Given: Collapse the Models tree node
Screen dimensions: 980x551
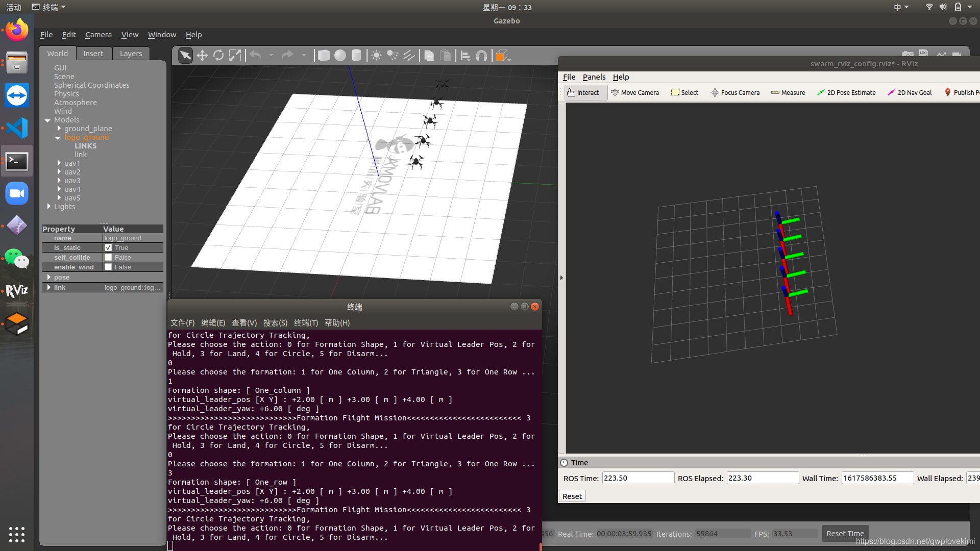Looking at the screenshot, I should tap(47, 120).
